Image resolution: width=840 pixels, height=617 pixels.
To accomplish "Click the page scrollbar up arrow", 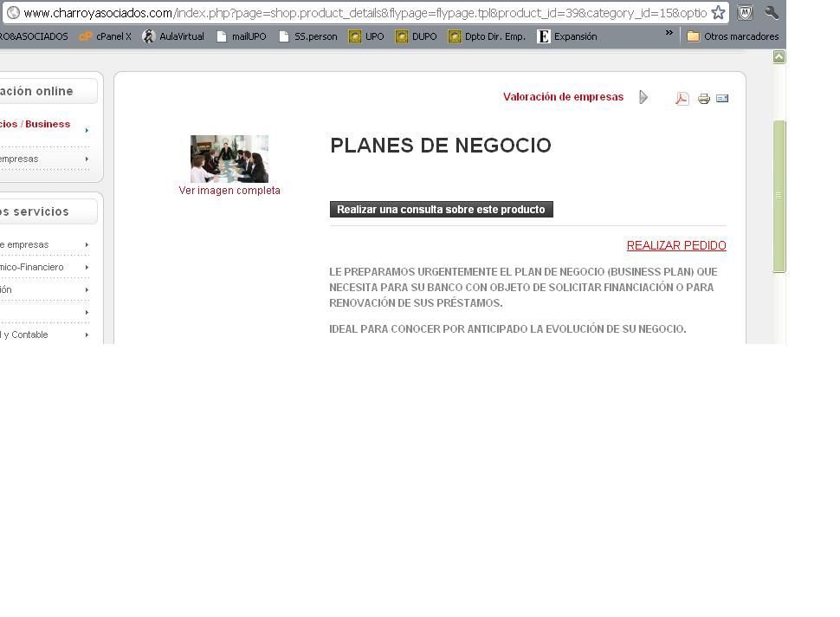I will tap(779, 57).
